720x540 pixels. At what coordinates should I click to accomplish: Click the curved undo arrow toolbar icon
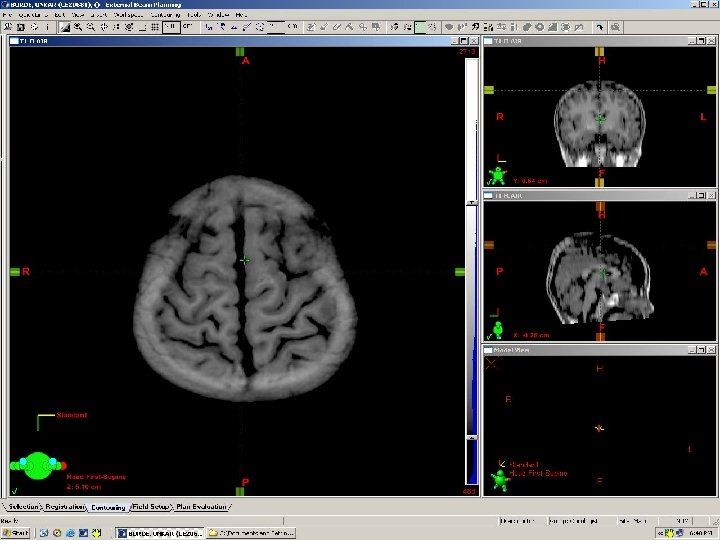pyautogui.click(x=600, y=27)
